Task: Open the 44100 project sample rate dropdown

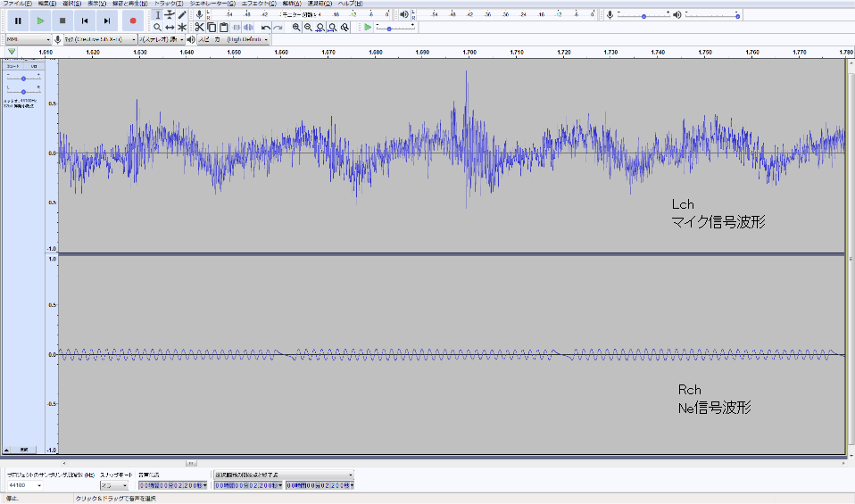Action: coord(25,485)
